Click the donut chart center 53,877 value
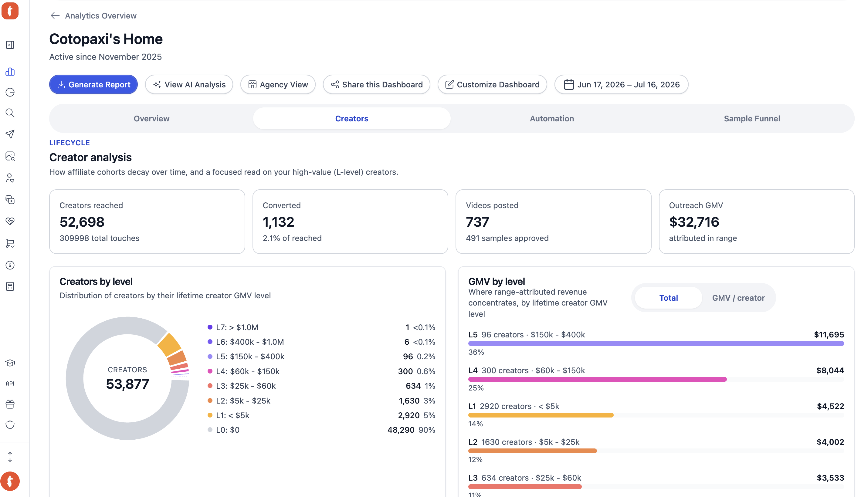Image resolution: width=868 pixels, height=497 pixels. 127,384
